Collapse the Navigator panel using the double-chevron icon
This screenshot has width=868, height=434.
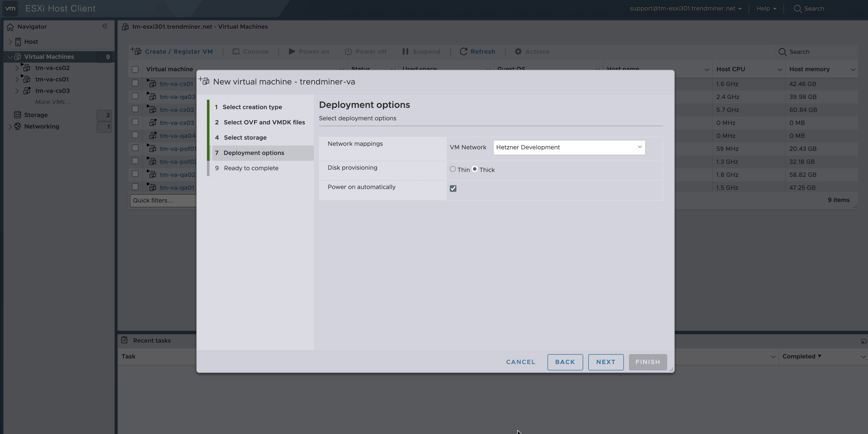[x=105, y=26]
